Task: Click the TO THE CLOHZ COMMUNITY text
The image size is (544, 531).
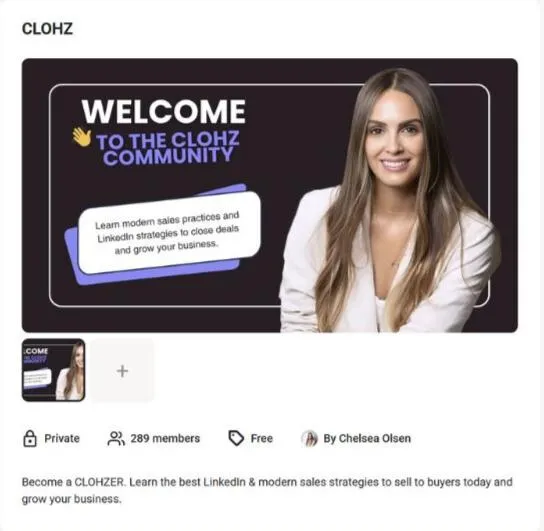Action: 168,148
